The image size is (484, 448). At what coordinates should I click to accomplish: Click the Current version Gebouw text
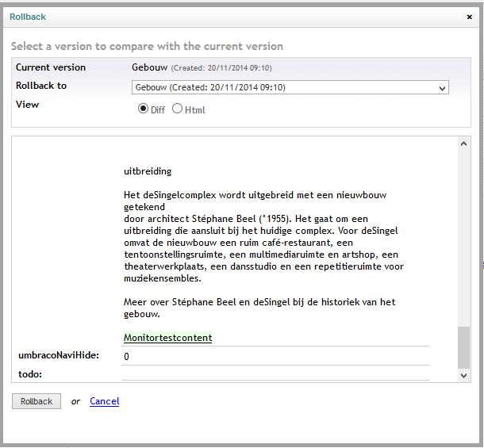[150, 67]
